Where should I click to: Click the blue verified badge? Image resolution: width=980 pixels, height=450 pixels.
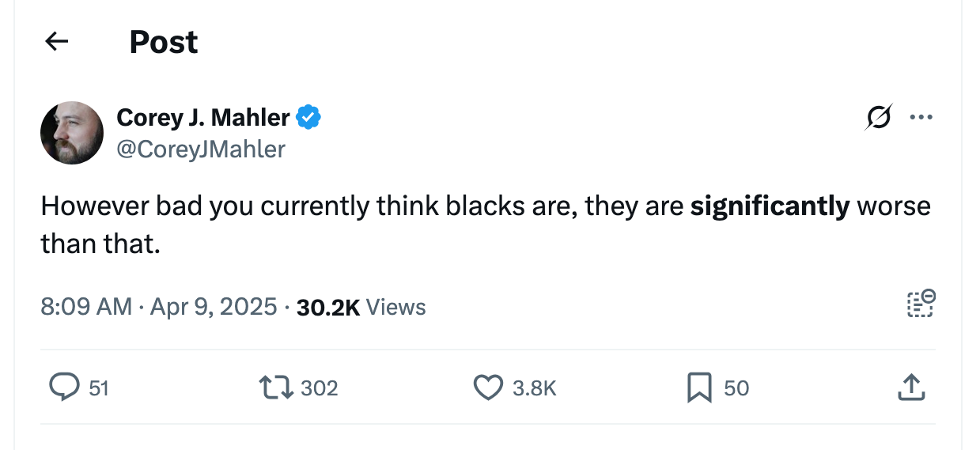click(308, 118)
